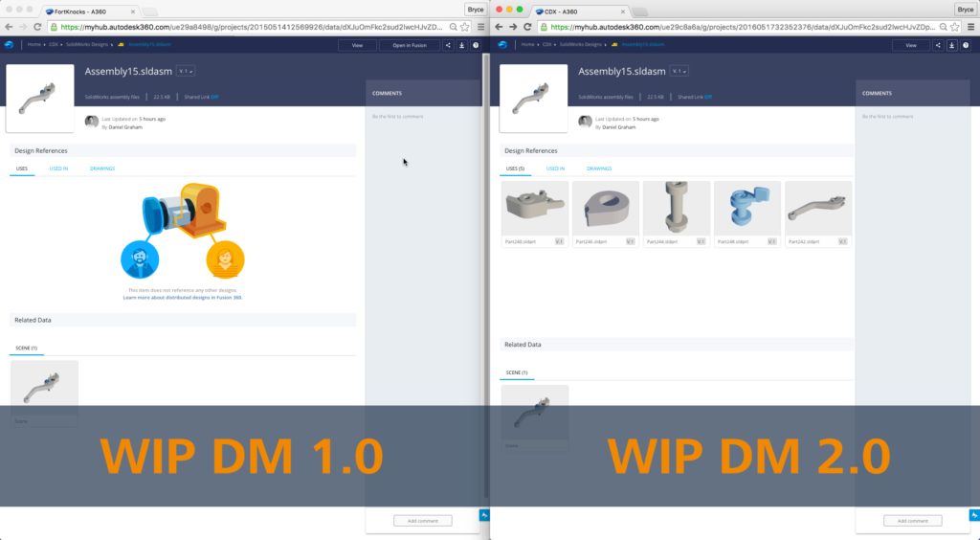
Task: Click Bryce profile button in FortKnocks window
Action: click(x=476, y=10)
